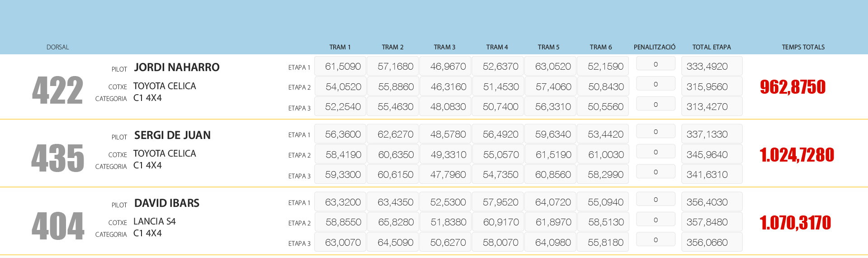This screenshot has width=868, height=258.
Task: Select the 333,4920 stage total field
Action: tap(712, 67)
